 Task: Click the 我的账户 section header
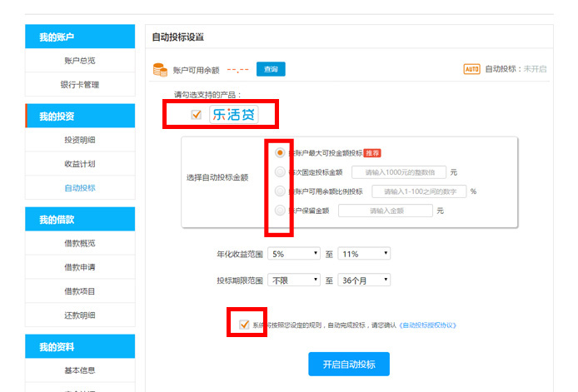80,37
